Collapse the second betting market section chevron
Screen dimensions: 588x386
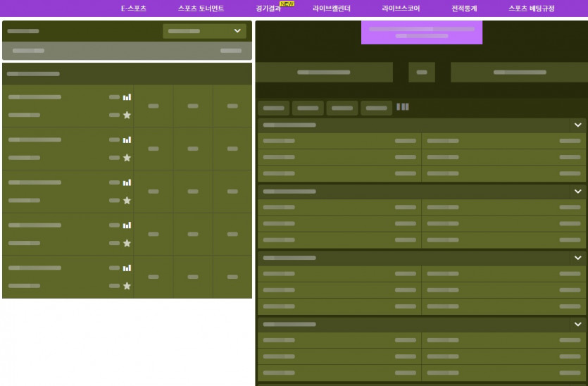click(578, 192)
